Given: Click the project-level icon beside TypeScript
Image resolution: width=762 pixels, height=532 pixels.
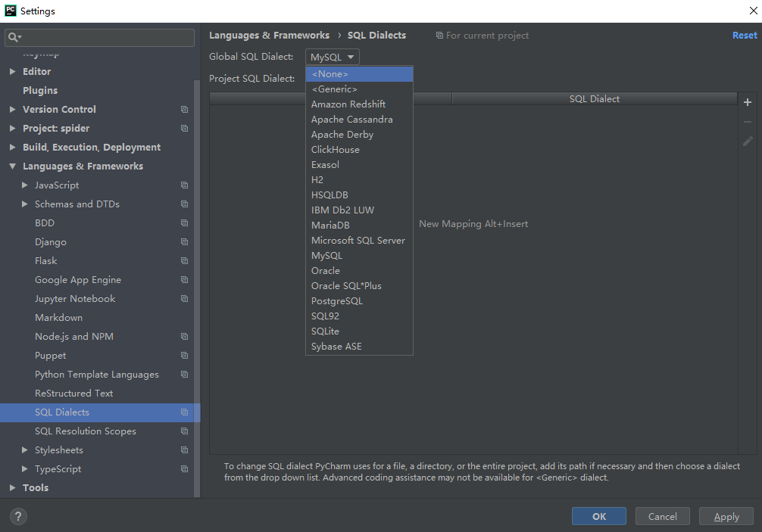Looking at the screenshot, I should point(184,469).
